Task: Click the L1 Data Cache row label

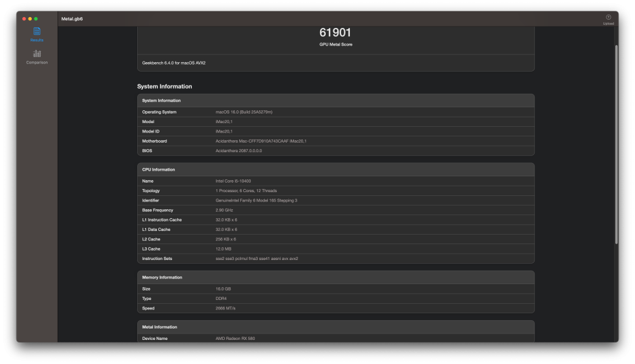Action: pyautogui.click(x=156, y=230)
